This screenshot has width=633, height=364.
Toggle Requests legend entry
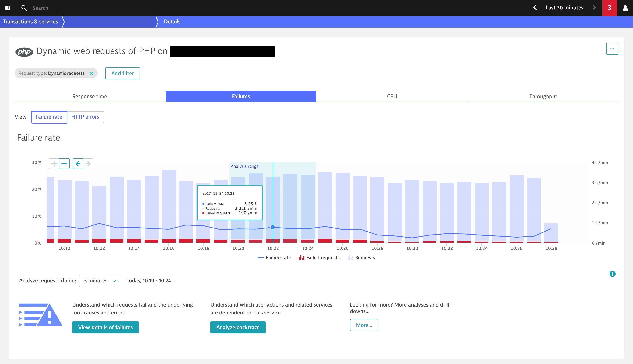(361, 258)
